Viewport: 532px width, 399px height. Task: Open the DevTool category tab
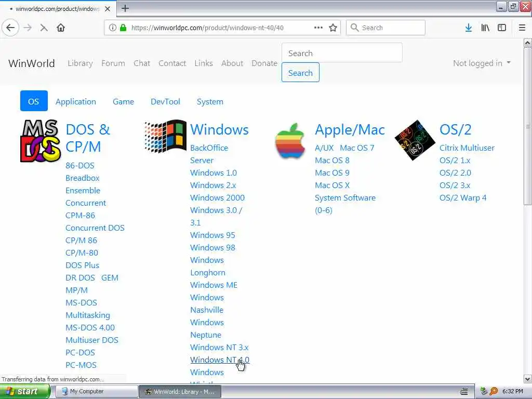165,101
